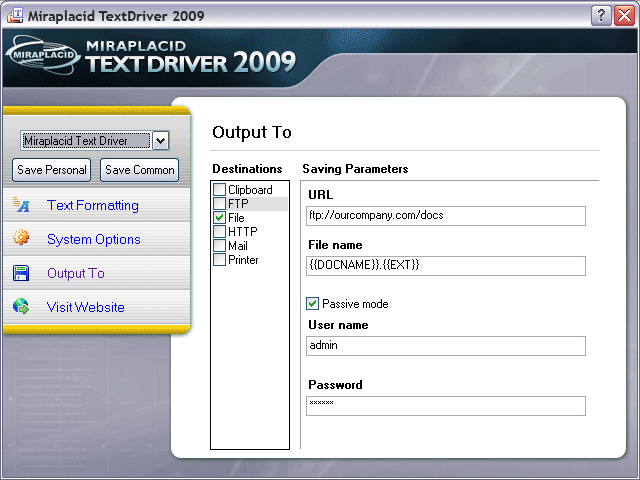Image resolution: width=640 pixels, height=480 pixels.
Task: Check the FTP destination checkbox
Action: (220, 203)
